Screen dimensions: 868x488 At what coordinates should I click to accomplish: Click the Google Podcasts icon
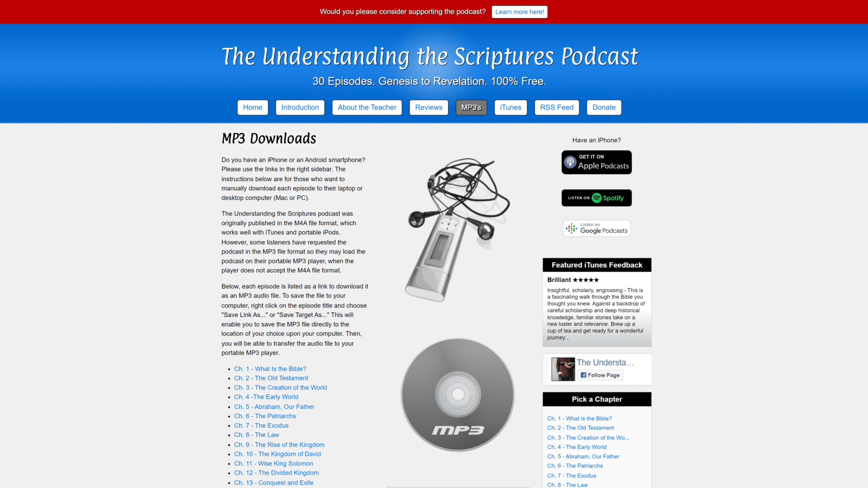pos(596,228)
